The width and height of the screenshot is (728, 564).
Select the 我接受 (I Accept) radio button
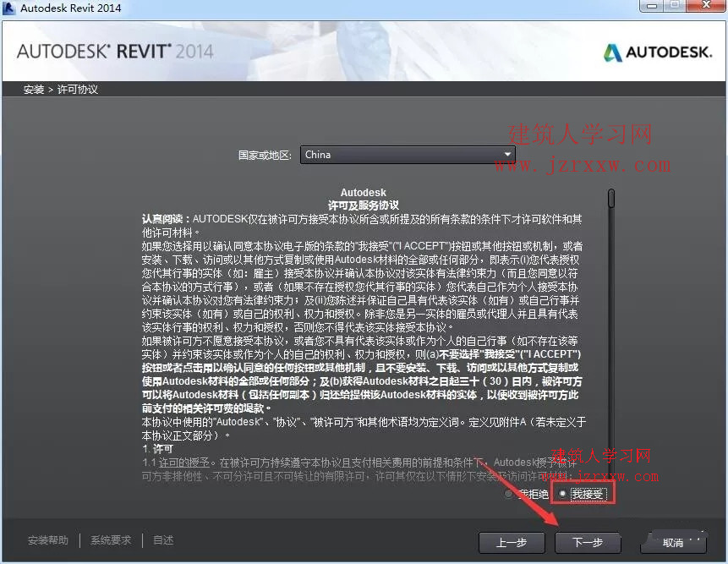click(563, 494)
